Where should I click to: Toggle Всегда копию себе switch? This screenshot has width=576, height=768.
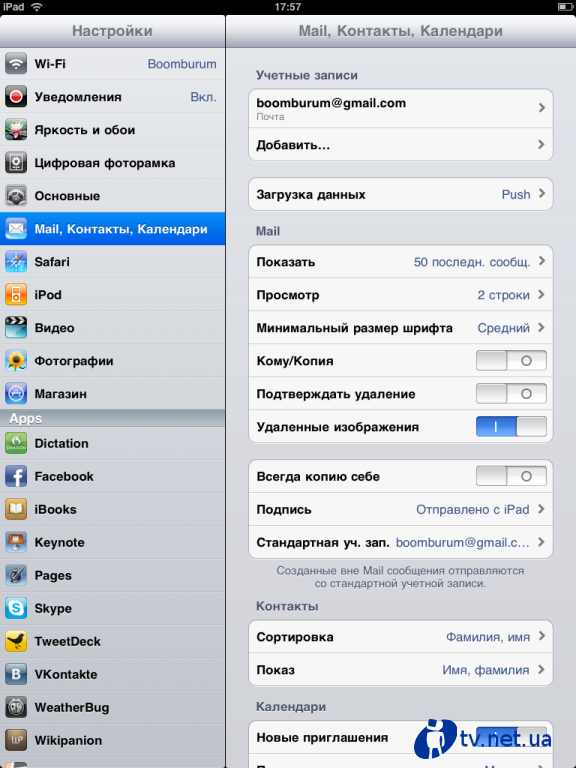tap(511, 476)
